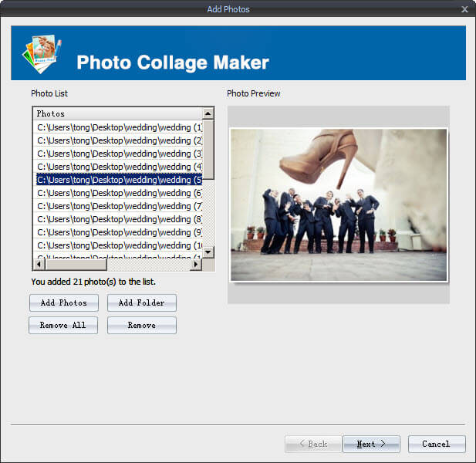Select the wedding (8) photo row
The image size is (476, 463).
coord(118,219)
